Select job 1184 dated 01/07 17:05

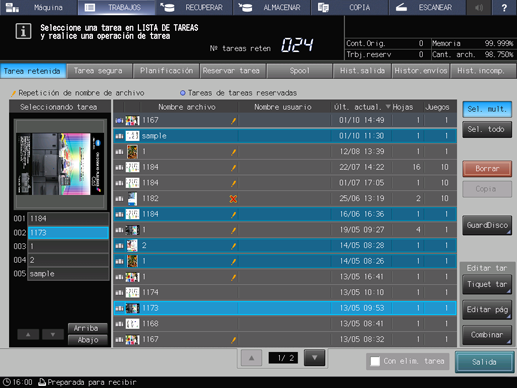(285, 183)
